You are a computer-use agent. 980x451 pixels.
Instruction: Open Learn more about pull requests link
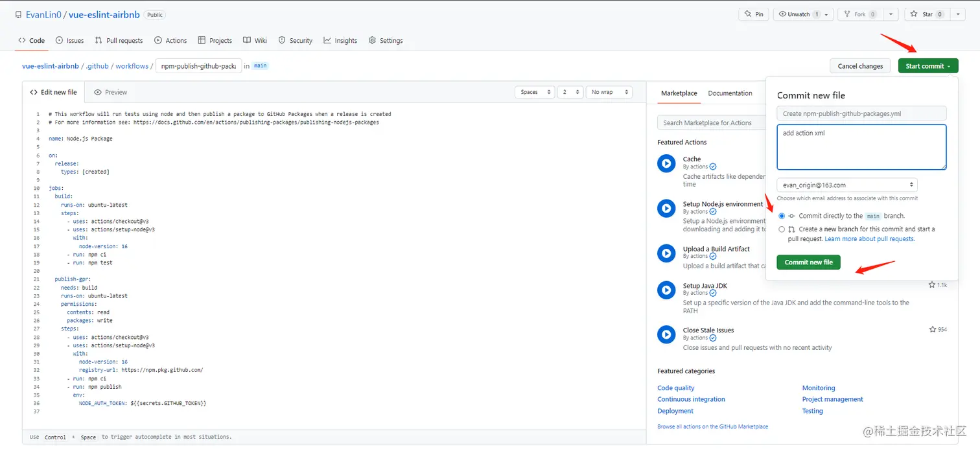[870, 239]
